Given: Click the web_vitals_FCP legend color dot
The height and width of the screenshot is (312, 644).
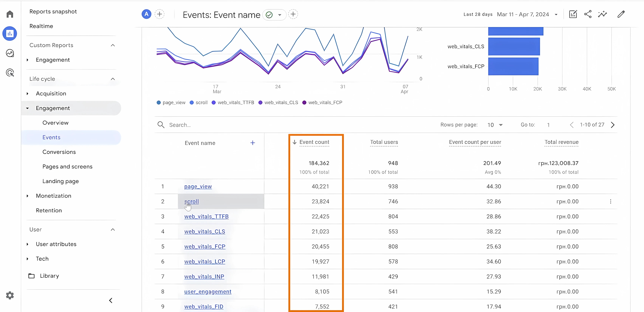Looking at the screenshot, I should [x=304, y=102].
